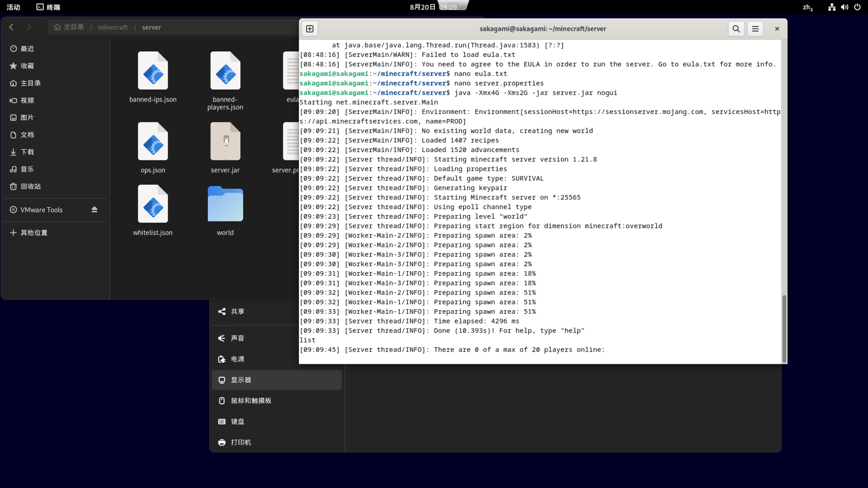The width and height of the screenshot is (868, 488).
Task: Go back in file manager
Action: pos(11,27)
